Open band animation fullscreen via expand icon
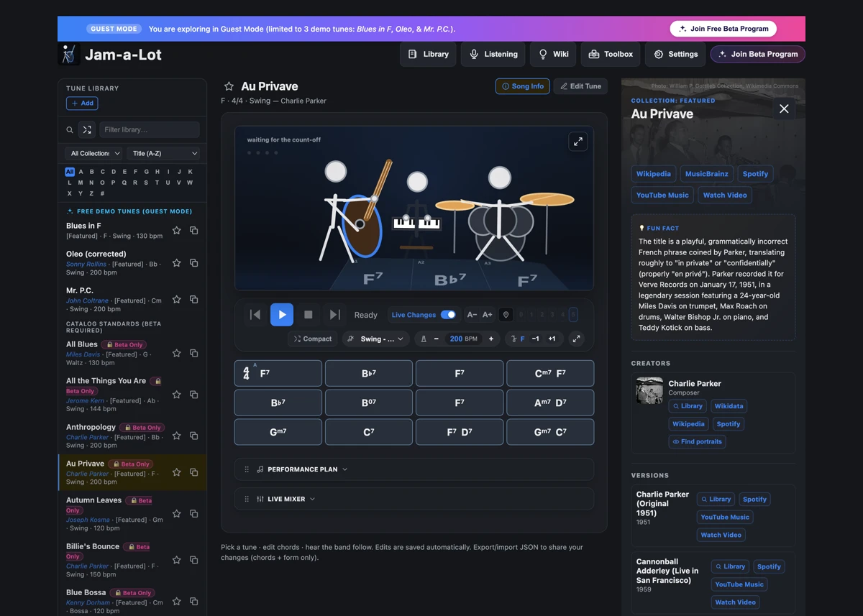Viewport: 863px width, 616px height. [578, 142]
